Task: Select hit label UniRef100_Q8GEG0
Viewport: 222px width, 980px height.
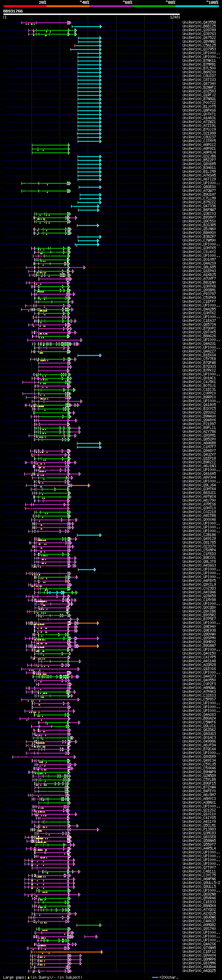Action: 199,187
